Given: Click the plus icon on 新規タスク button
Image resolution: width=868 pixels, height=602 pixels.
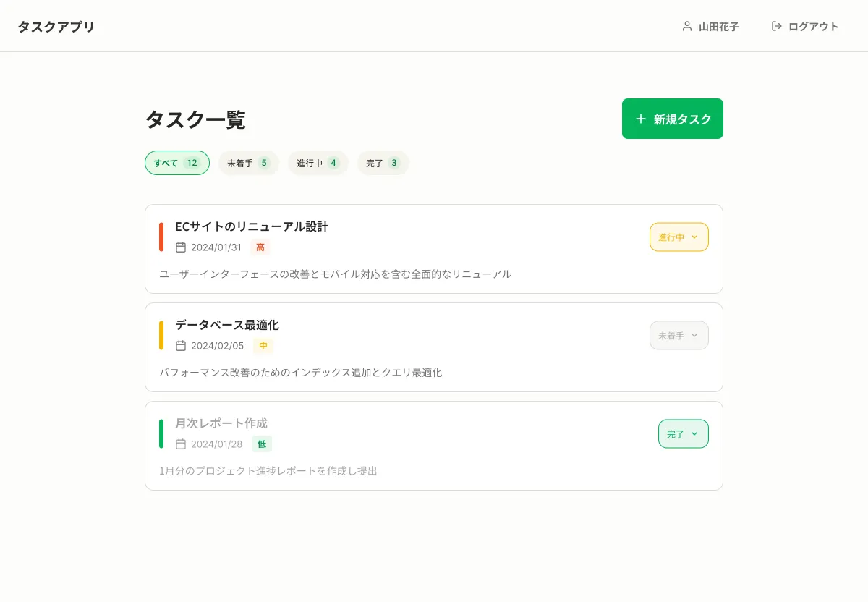Looking at the screenshot, I should (639, 119).
